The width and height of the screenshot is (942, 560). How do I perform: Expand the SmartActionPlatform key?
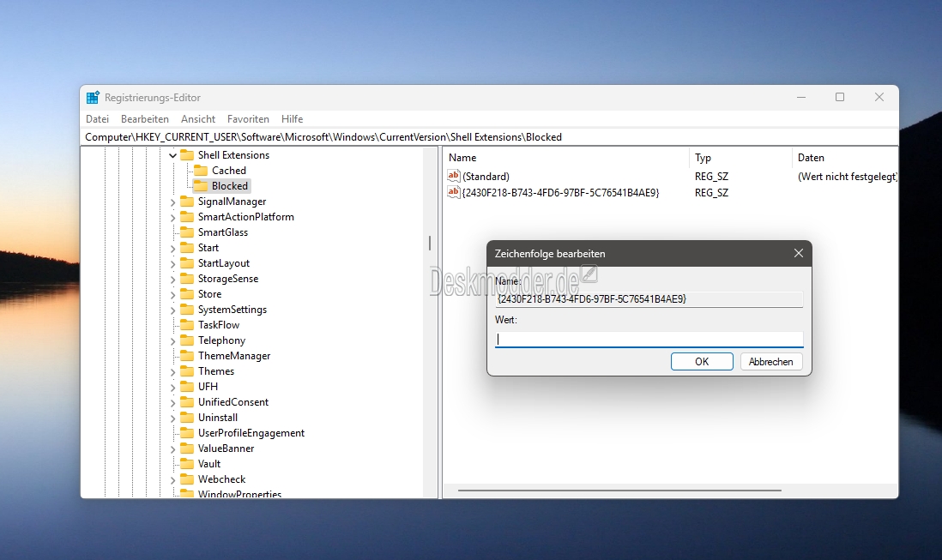(173, 217)
